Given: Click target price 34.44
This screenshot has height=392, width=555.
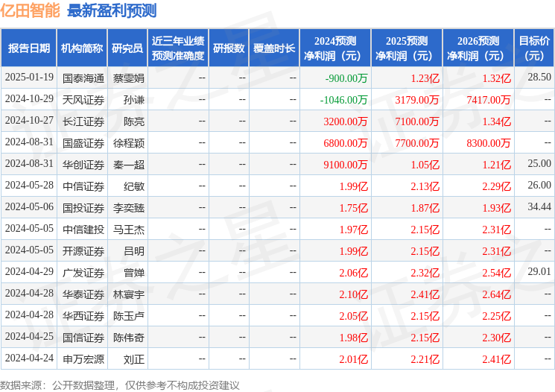Looking at the screenshot, I should coord(539,206).
